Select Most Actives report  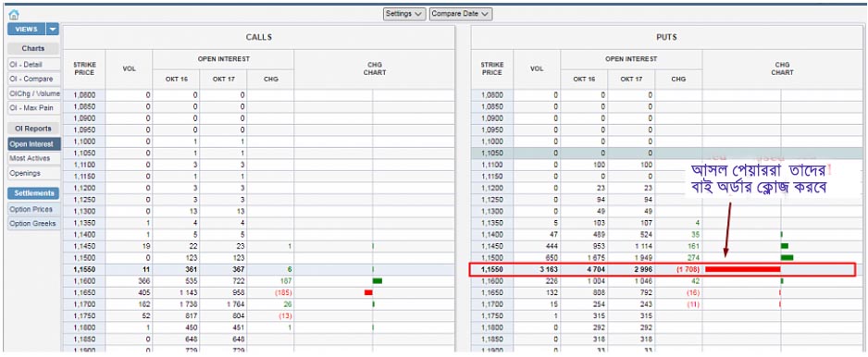pyautogui.click(x=33, y=158)
